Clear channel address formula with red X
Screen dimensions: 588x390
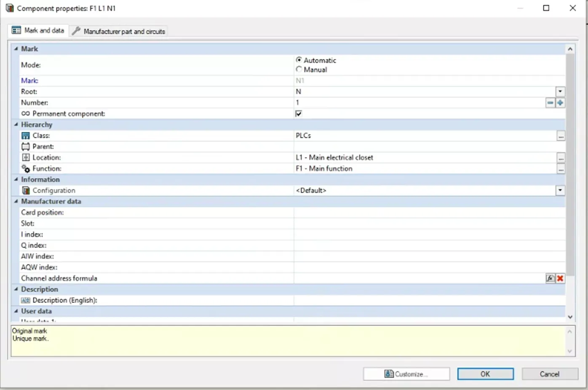click(560, 278)
